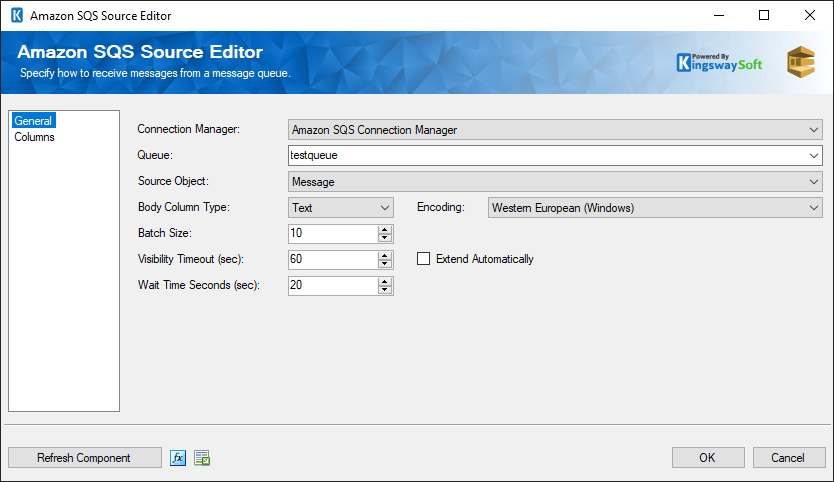This screenshot has width=834, height=482.
Task: Click the Wait Time Seconds input field
Action: (x=333, y=286)
